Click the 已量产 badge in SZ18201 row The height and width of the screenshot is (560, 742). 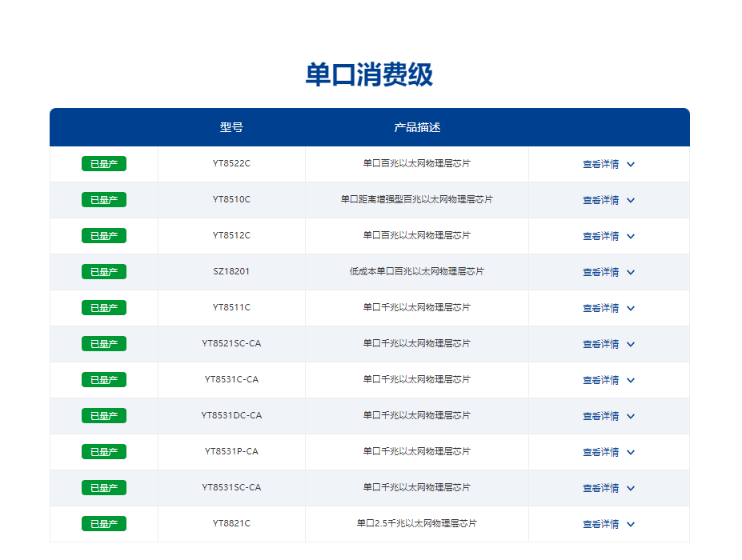(104, 271)
